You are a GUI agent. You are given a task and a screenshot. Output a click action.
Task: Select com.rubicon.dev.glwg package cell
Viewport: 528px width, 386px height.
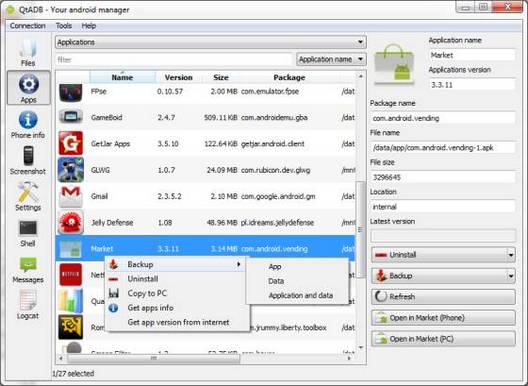coord(275,170)
